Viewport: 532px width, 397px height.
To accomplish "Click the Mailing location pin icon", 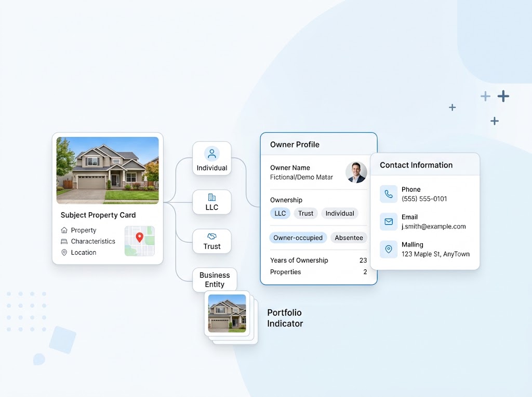I will pyautogui.click(x=389, y=249).
